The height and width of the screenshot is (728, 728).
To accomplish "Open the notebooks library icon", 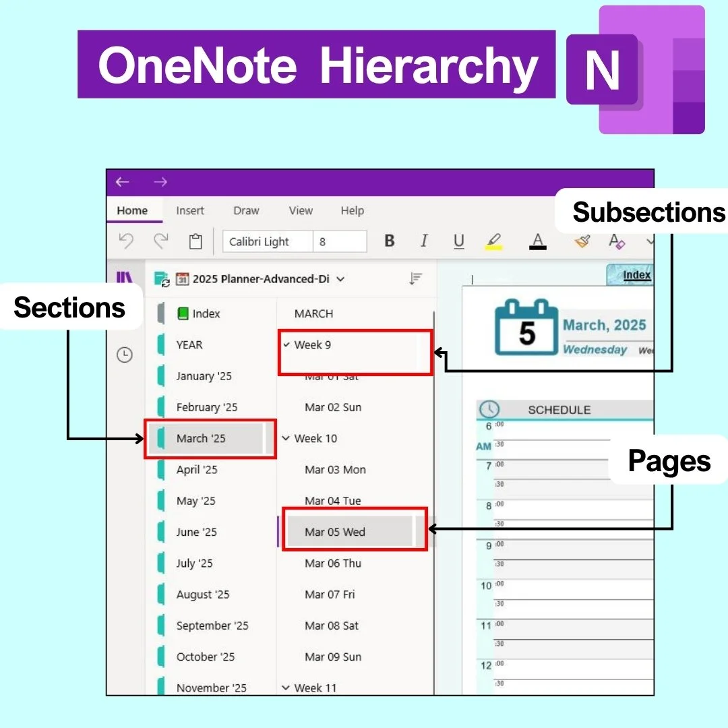I will tap(125, 277).
